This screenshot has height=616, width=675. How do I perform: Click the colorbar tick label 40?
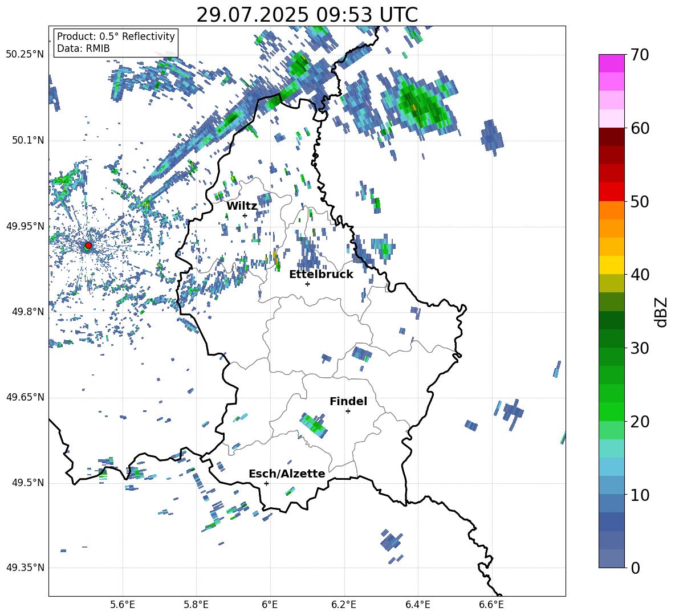coord(640,275)
